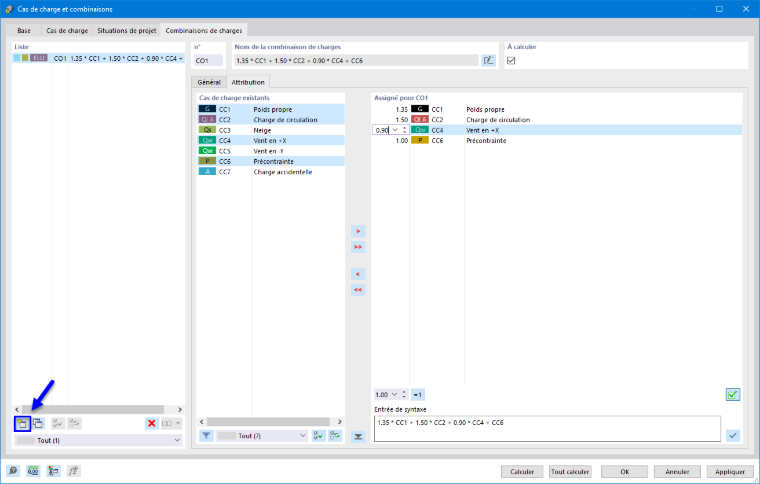Add selected load case with single arrow
The image size is (760, 484).
point(358,231)
